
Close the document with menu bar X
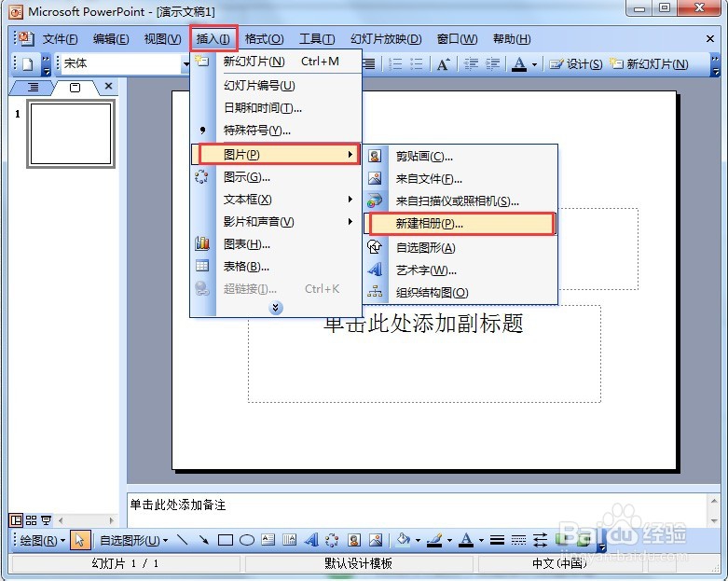tap(710, 38)
